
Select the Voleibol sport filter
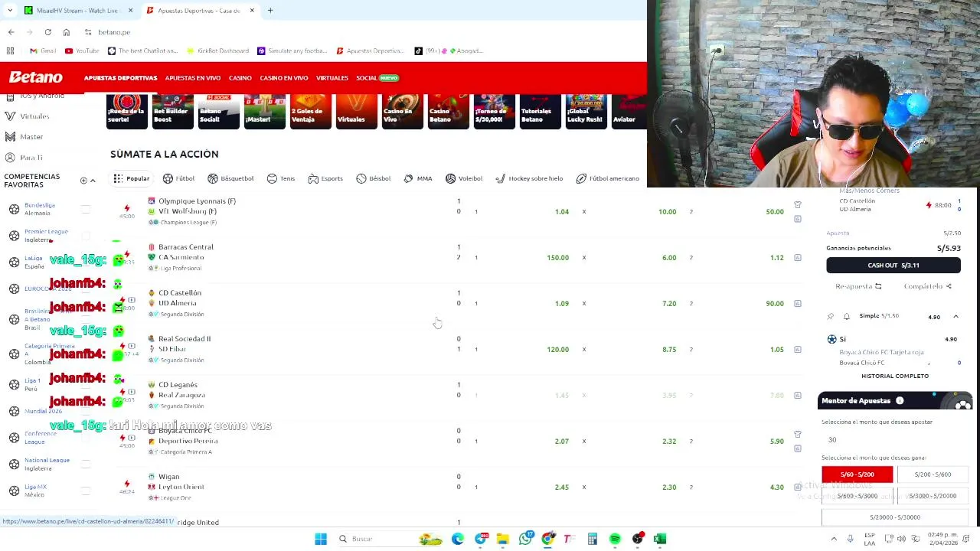[x=464, y=178]
